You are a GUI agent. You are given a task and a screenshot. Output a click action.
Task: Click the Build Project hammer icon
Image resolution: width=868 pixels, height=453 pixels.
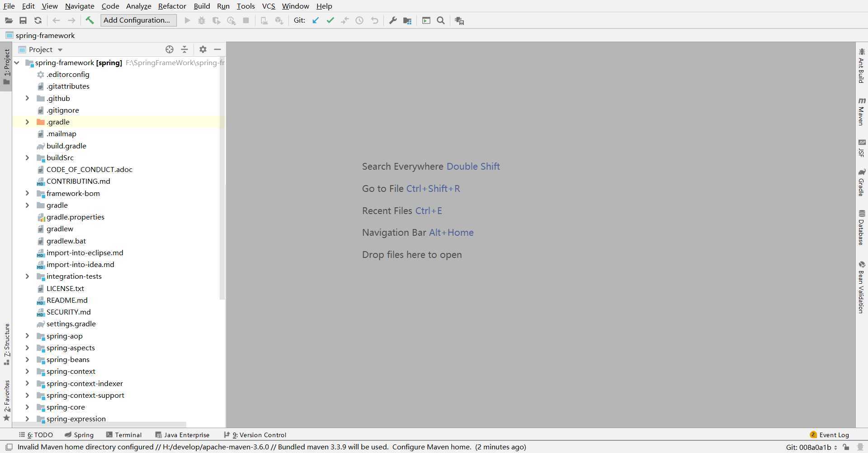pos(90,20)
